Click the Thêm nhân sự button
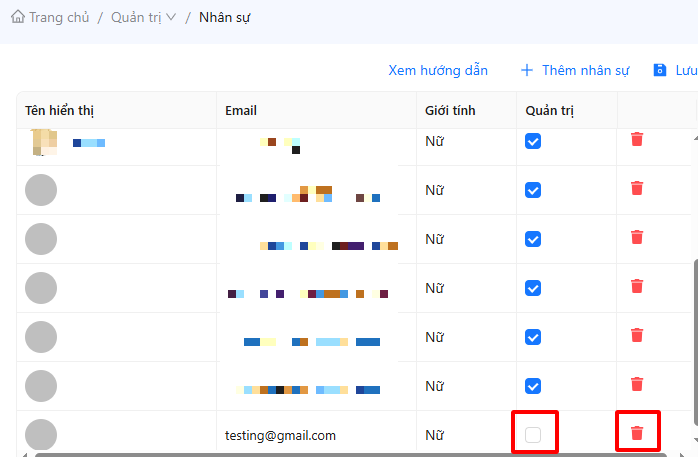This screenshot has height=457, width=698. tap(575, 70)
